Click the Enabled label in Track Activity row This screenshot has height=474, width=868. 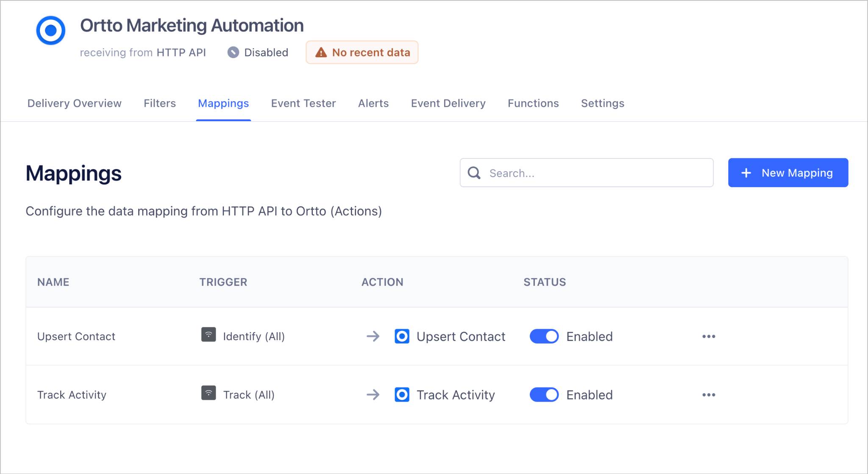[x=590, y=395]
